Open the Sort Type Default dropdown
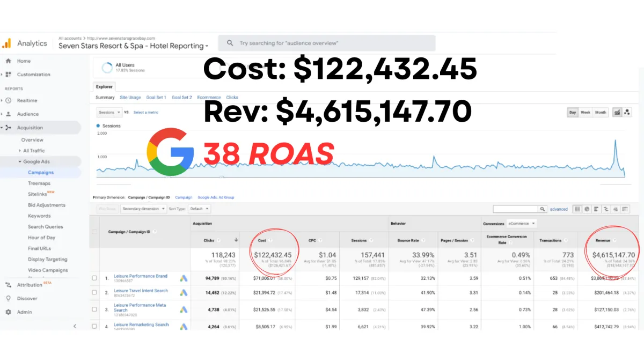This screenshot has height=362, width=644. click(x=199, y=209)
